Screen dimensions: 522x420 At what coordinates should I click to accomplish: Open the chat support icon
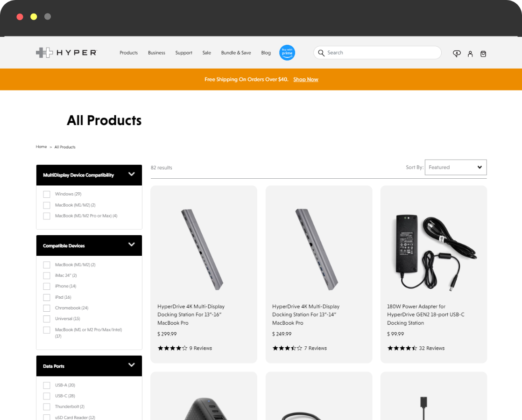tap(457, 54)
